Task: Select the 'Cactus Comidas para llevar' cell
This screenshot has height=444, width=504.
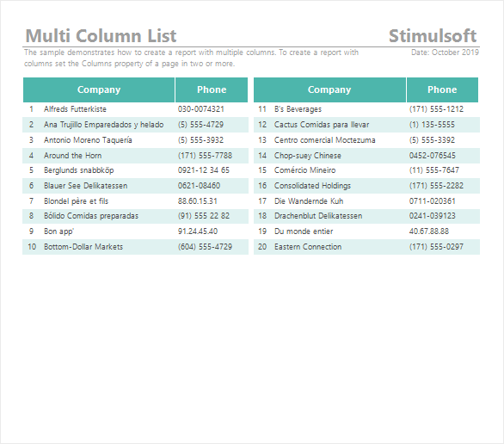Action: 322,125
